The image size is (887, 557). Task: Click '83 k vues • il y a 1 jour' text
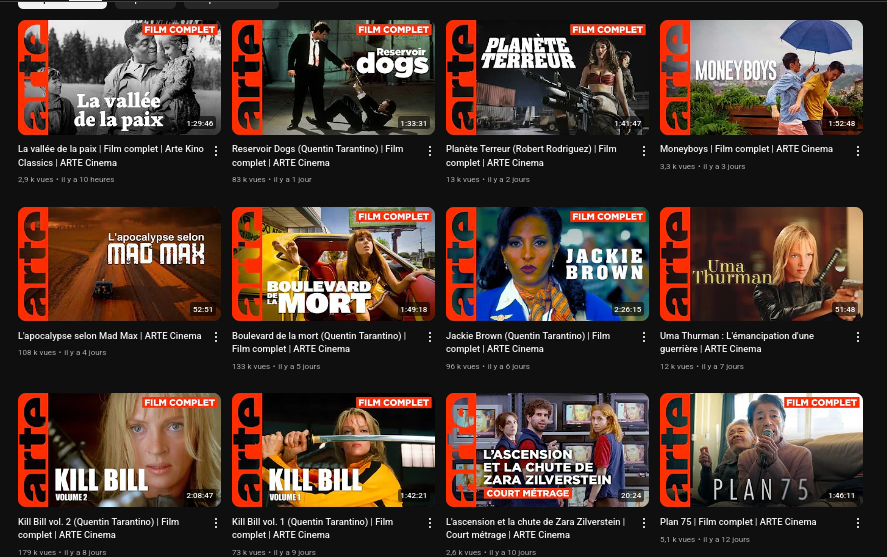tap(272, 179)
